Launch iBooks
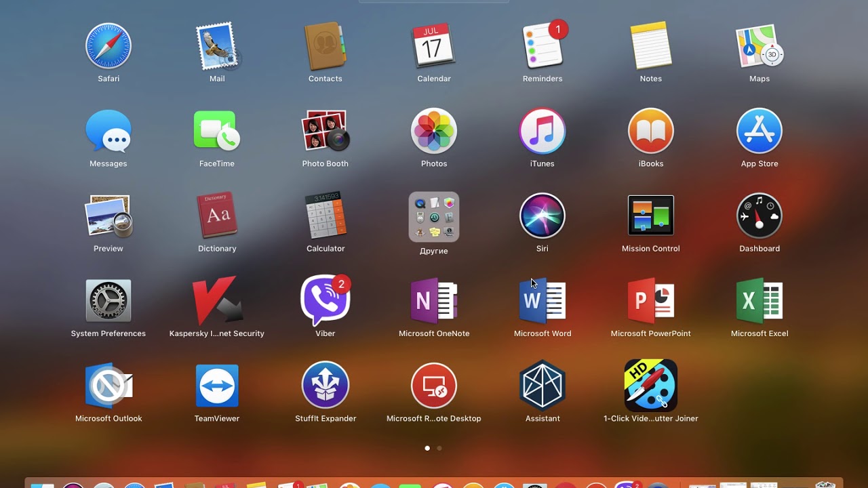Viewport: 868px width, 488px height. 651,131
